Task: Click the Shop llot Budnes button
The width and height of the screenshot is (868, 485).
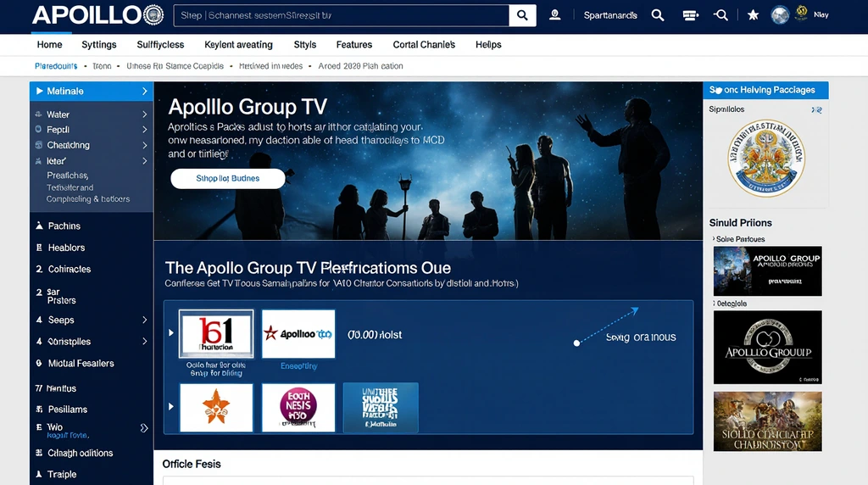Action: pos(227,178)
